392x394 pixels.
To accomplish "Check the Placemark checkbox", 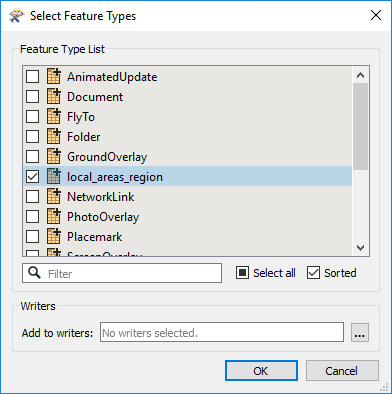I will coord(32,237).
